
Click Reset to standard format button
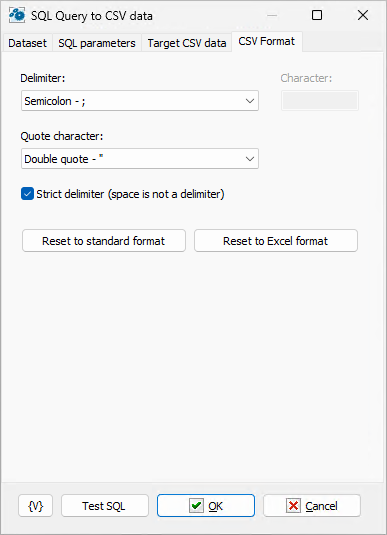(104, 241)
